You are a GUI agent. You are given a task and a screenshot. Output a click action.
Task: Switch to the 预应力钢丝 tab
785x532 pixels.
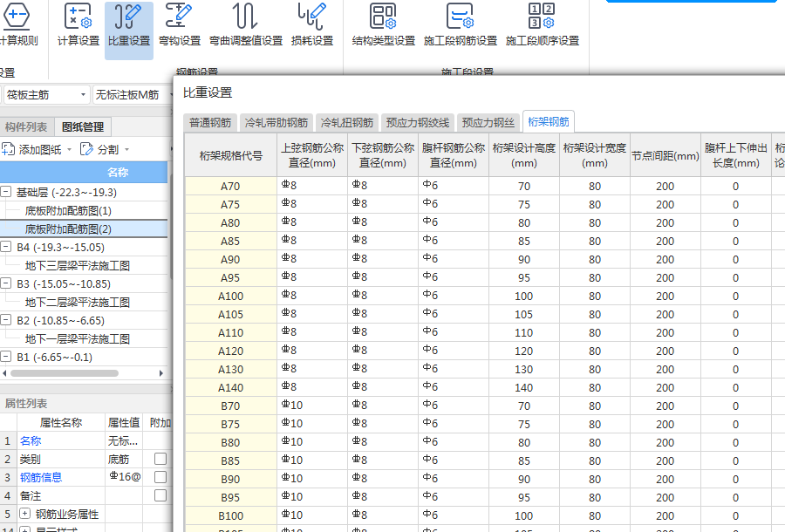488,123
